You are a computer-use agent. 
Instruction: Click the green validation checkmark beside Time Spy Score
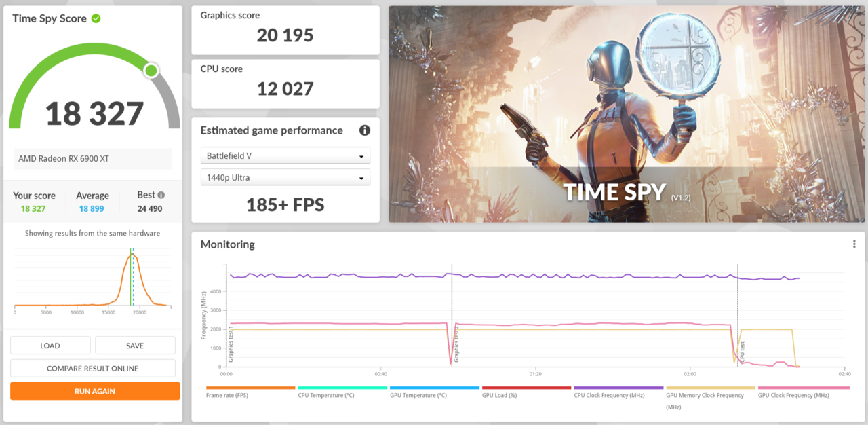(96, 18)
